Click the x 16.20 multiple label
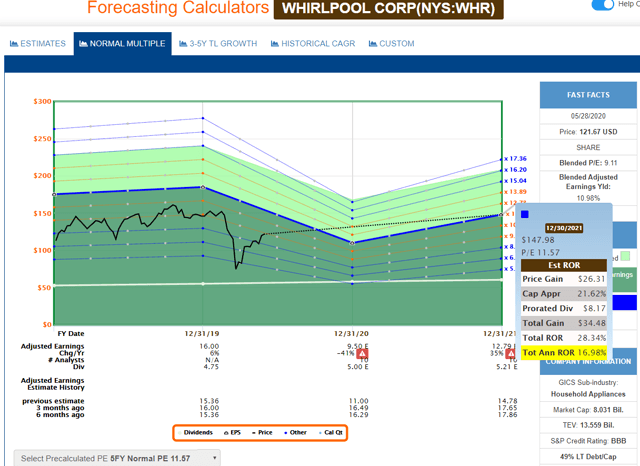The height and width of the screenshot is (466, 640). point(516,170)
